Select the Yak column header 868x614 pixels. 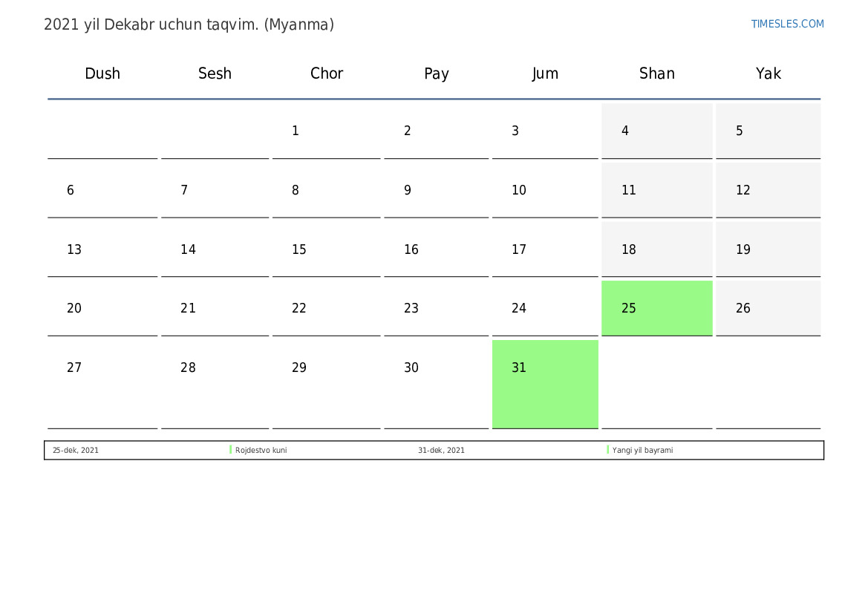(769, 74)
